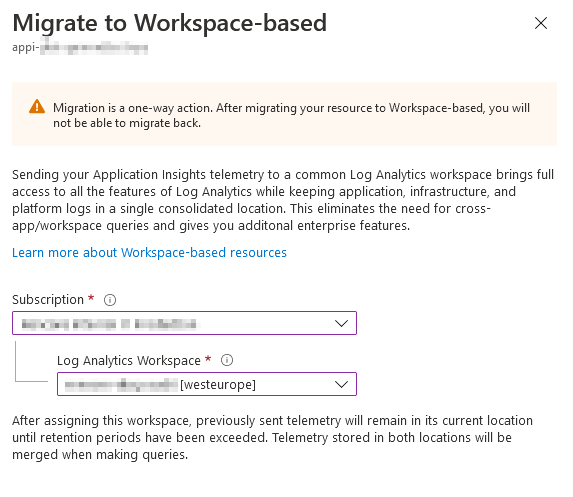Screen dimensions: 573x497
Task: Click the Application Insights telemetry description paragraph
Action: (283, 200)
